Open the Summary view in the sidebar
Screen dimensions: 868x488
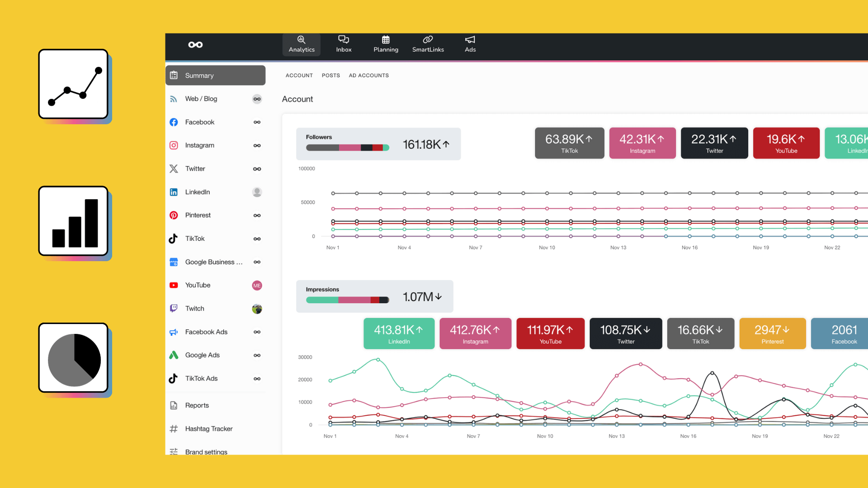[x=199, y=75]
